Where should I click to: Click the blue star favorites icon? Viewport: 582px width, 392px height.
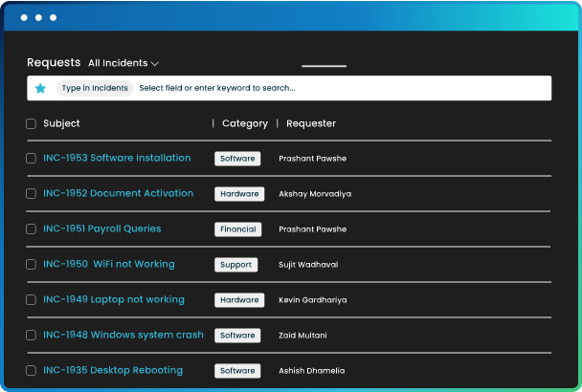40,88
